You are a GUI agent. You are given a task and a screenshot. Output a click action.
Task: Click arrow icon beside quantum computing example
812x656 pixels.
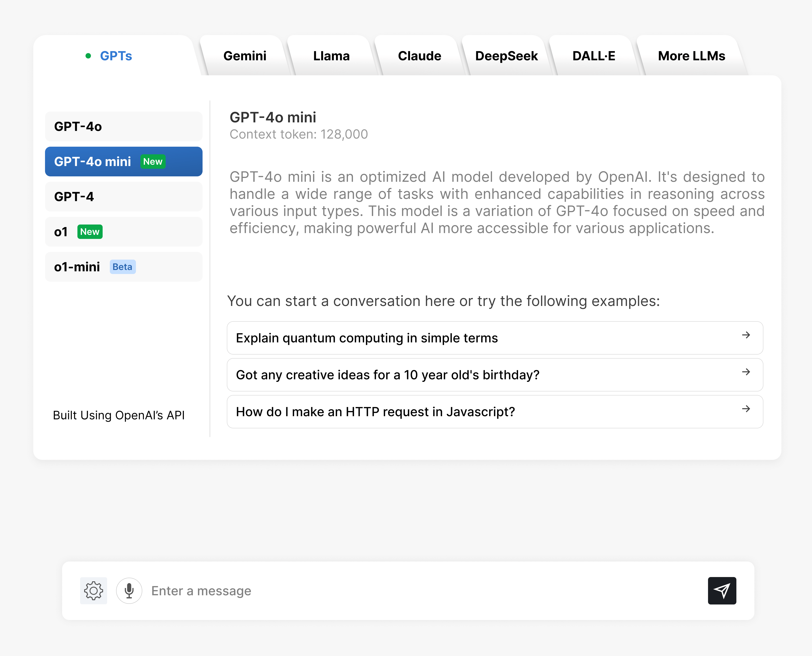point(745,335)
